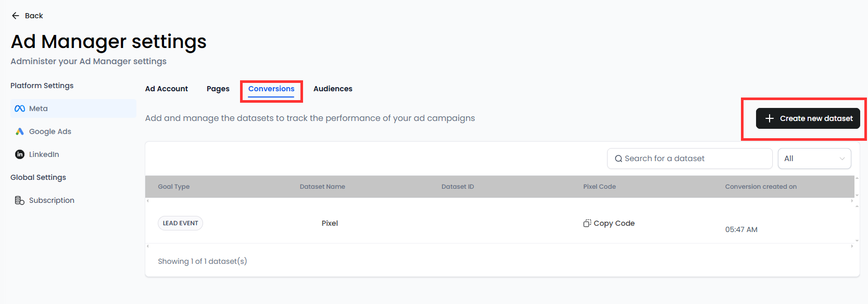
Task: Open the Pages tab
Action: [x=218, y=89]
